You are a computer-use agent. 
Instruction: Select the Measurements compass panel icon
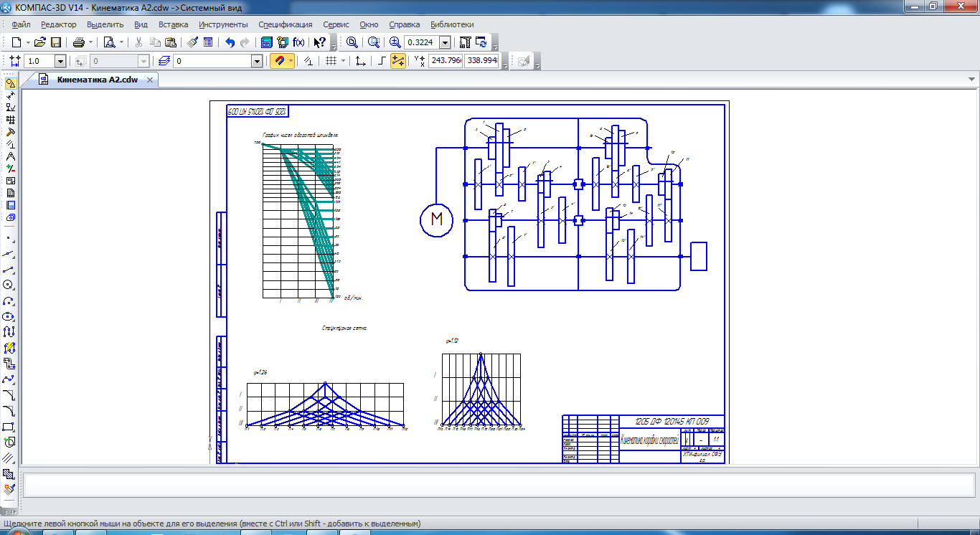click(10, 156)
